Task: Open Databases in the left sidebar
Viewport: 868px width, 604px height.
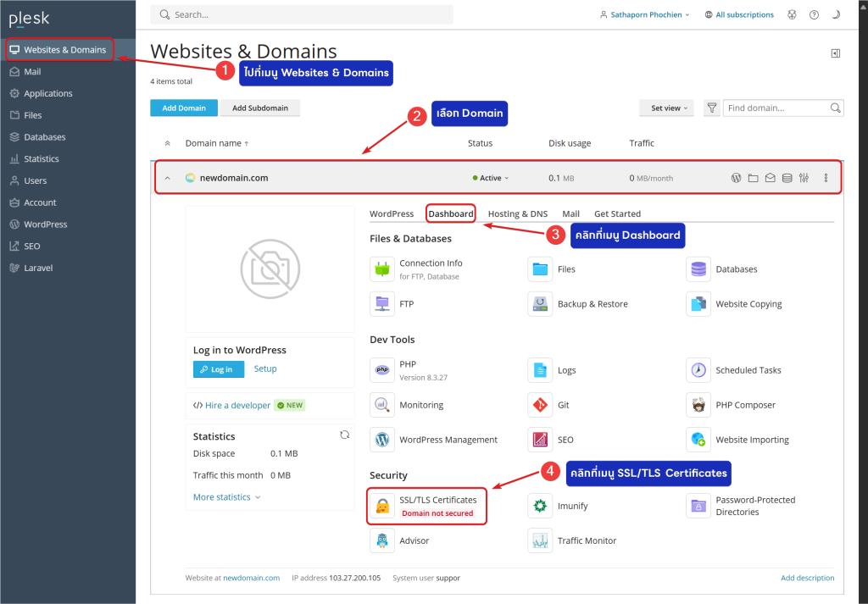Action: 44,137
